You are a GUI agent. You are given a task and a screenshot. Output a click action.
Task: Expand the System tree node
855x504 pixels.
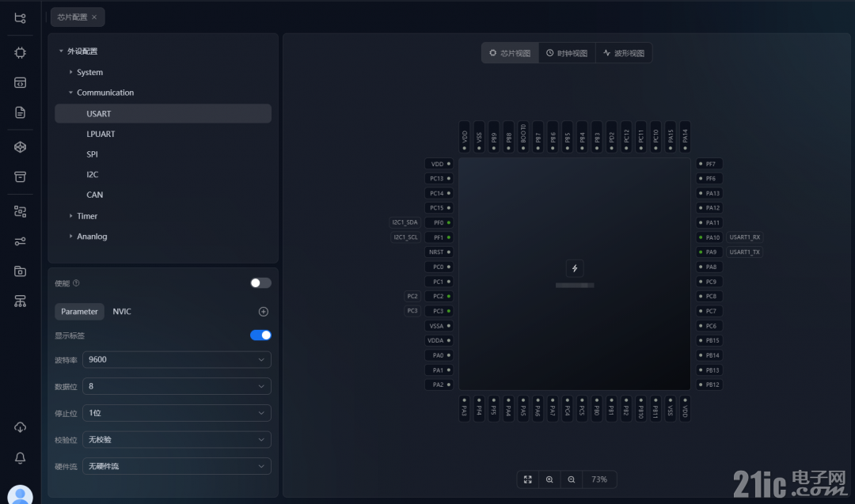(71, 72)
